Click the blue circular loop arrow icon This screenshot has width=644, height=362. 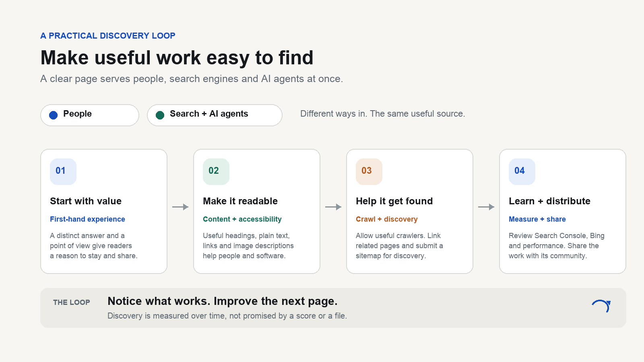pos(601,306)
